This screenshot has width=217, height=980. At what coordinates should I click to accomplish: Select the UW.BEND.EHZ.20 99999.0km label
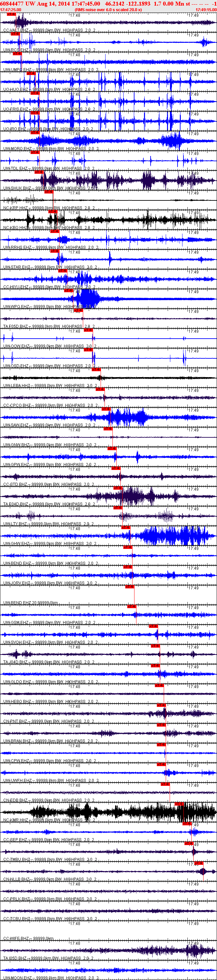[x=31, y=603]
